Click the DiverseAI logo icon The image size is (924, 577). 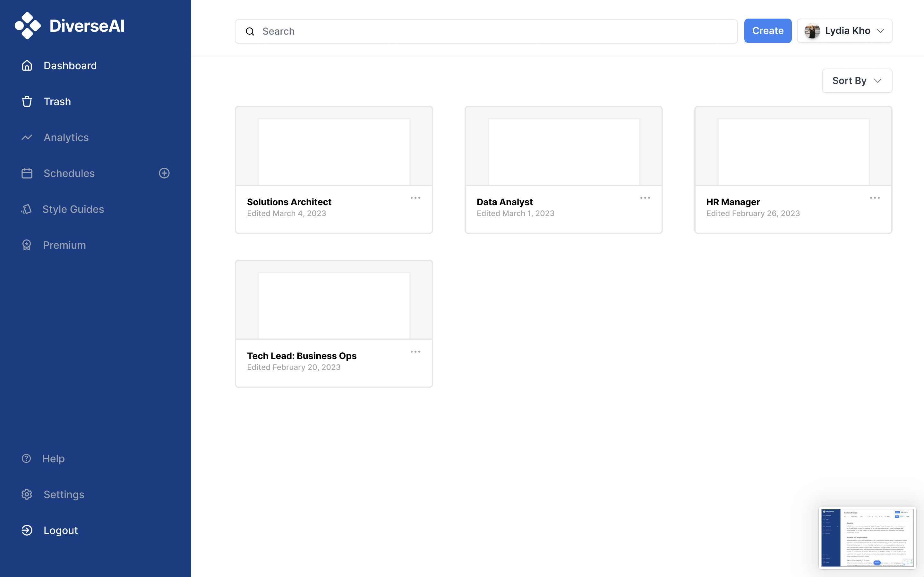[x=28, y=26]
